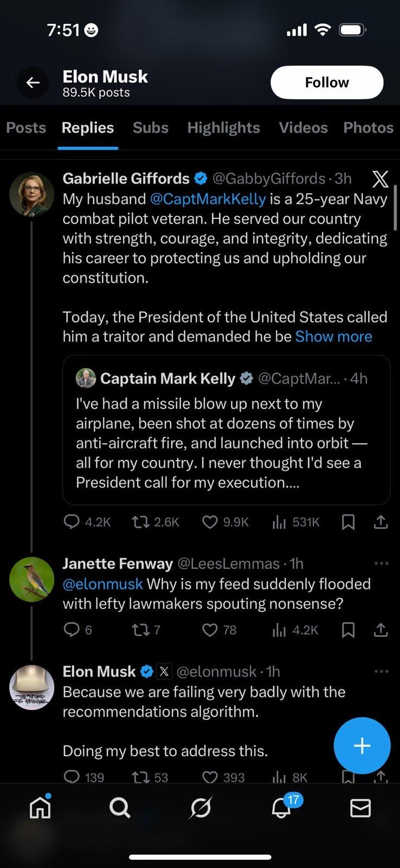The height and width of the screenshot is (868, 400).
Task: Tap the blue compose plus button
Action: [362, 745]
